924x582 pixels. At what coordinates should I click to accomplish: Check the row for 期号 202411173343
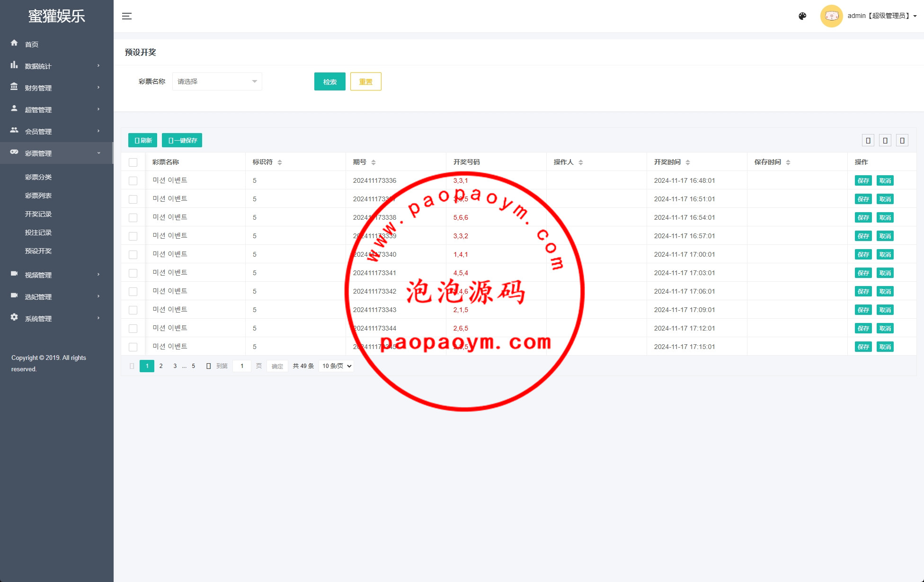click(133, 310)
